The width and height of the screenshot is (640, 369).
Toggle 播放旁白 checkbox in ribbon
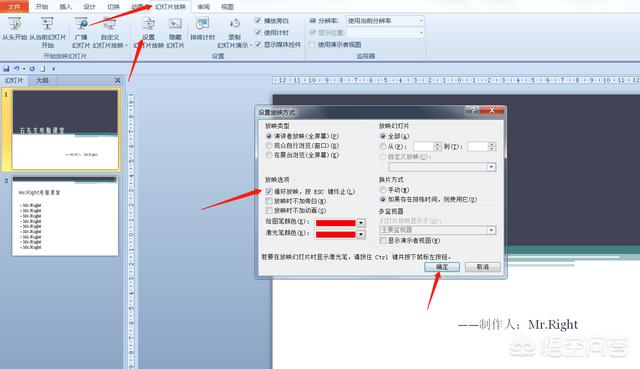[x=258, y=20]
